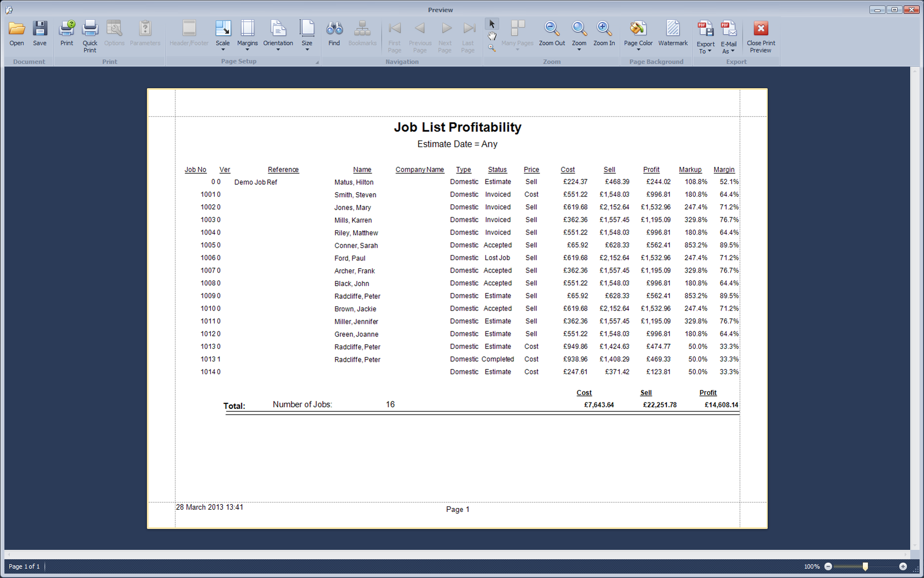Image resolution: width=924 pixels, height=578 pixels.
Task: Open the Page Color picker
Action: (x=638, y=36)
